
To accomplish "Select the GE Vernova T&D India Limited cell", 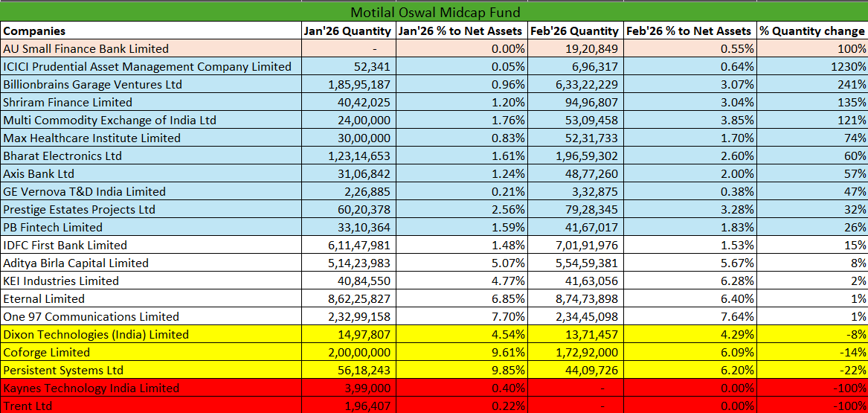I will [x=150, y=191].
